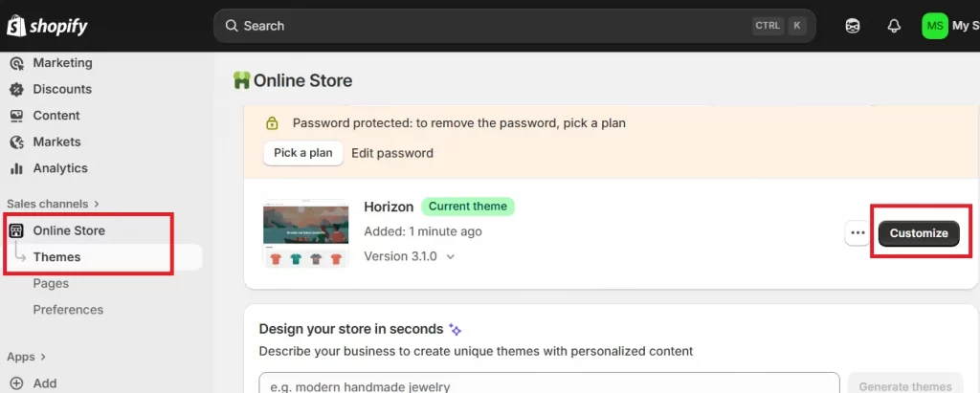Go to Discounts in sidebar

click(x=62, y=89)
